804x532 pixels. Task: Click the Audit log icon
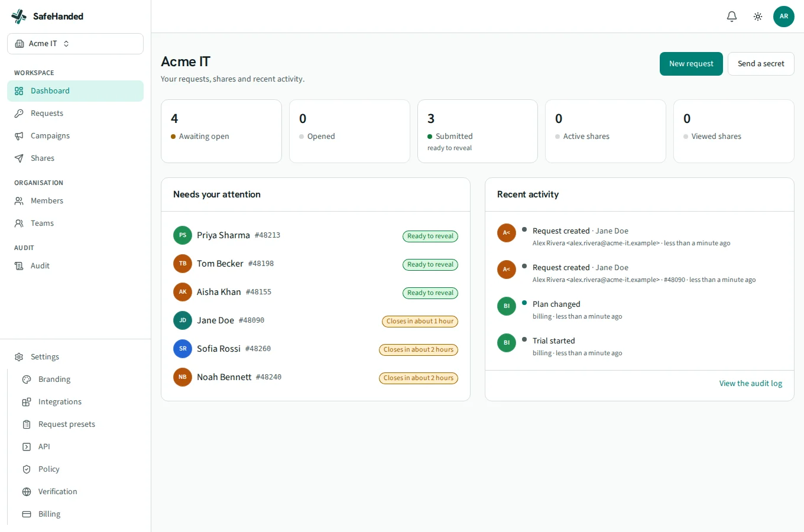[x=19, y=266]
